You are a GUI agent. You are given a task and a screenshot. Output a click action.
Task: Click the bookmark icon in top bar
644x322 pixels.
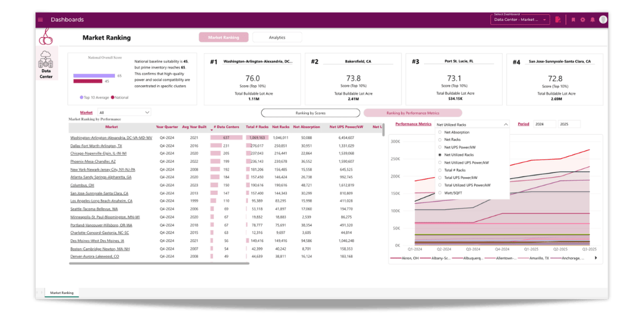tap(573, 20)
